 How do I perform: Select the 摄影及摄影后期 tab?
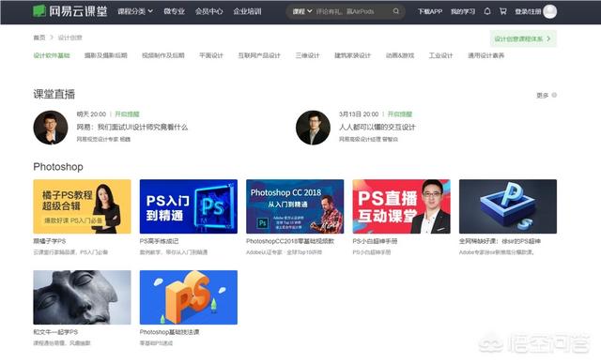click(105, 55)
